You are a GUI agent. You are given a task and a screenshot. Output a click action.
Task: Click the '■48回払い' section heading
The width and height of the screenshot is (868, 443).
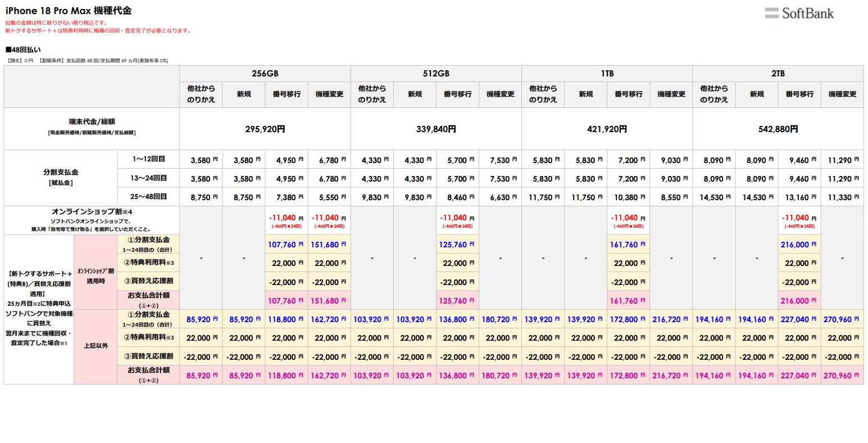pos(23,50)
